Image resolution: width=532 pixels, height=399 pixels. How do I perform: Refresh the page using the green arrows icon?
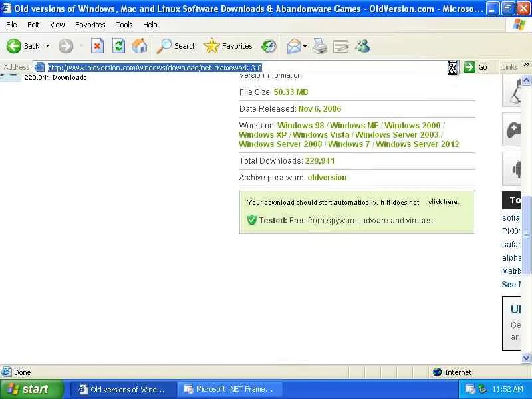point(118,46)
